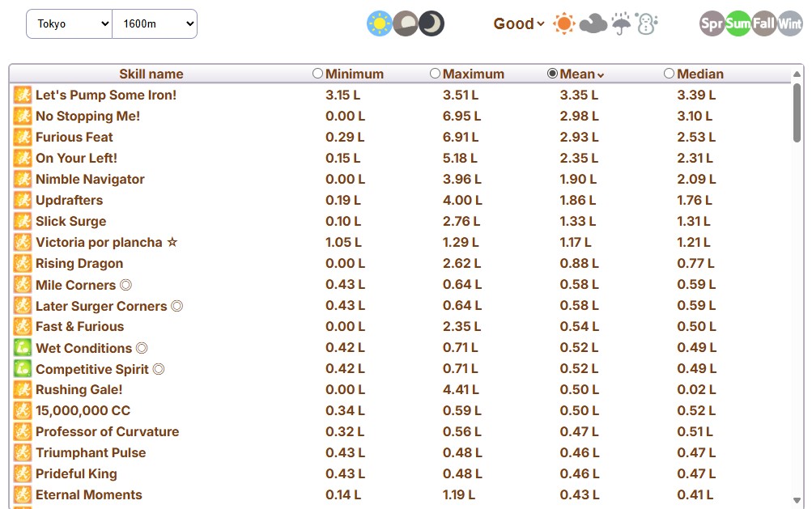
Task: Click mean value 3.35 L for Pump Some Iron
Action: click(x=579, y=95)
